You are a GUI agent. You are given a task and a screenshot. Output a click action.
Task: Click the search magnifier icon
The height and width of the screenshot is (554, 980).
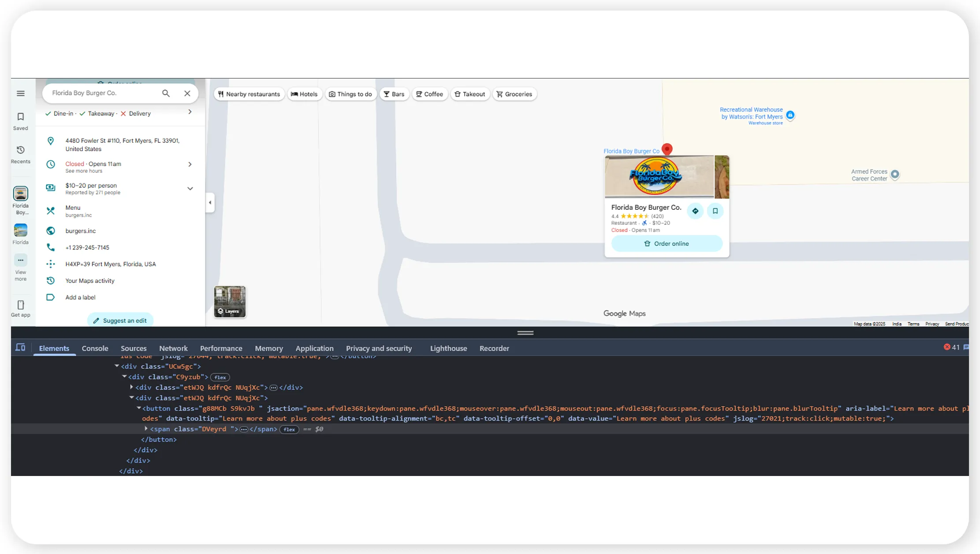click(166, 93)
